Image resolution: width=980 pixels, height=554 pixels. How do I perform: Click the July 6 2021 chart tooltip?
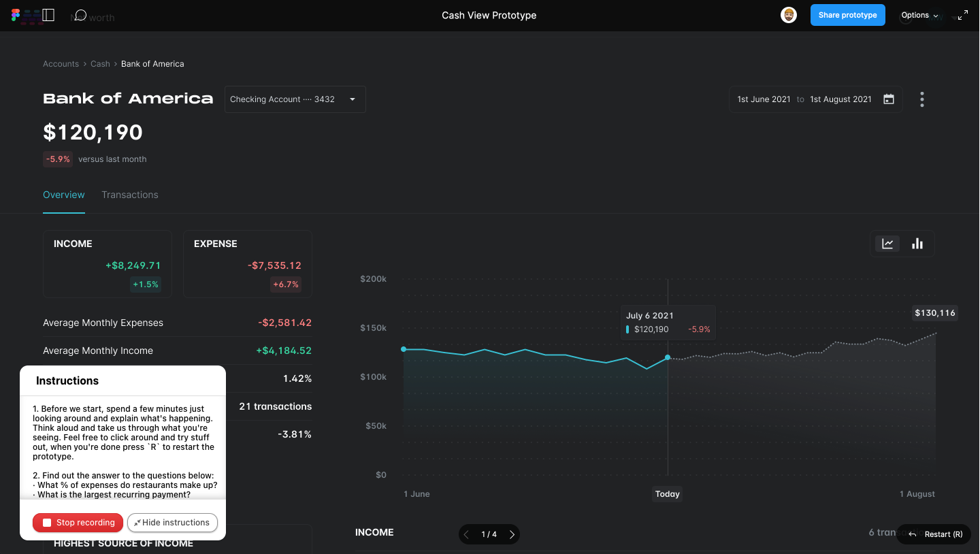coord(668,323)
